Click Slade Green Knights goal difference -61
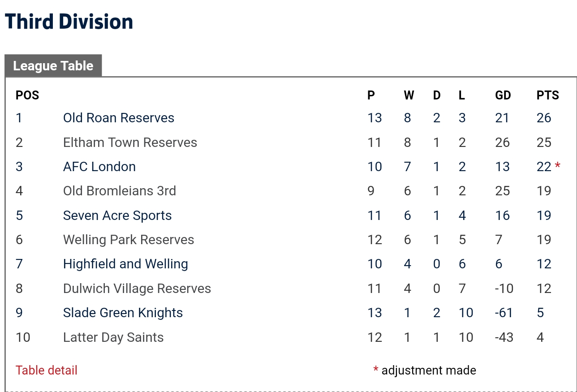The height and width of the screenshot is (392, 577). [x=504, y=313]
